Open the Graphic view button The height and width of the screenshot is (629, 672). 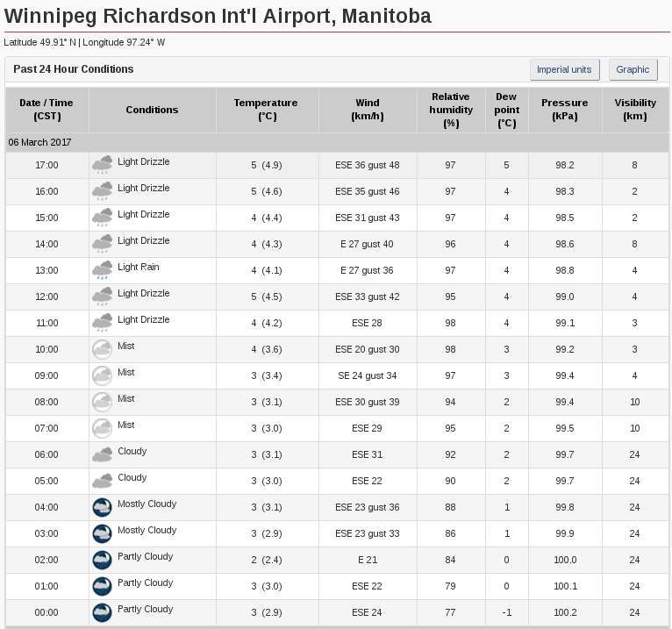(x=633, y=69)
